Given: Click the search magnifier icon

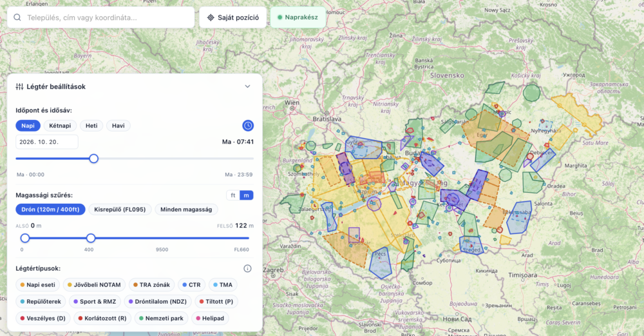Looking at the screenshot, I should coord(17,17).
